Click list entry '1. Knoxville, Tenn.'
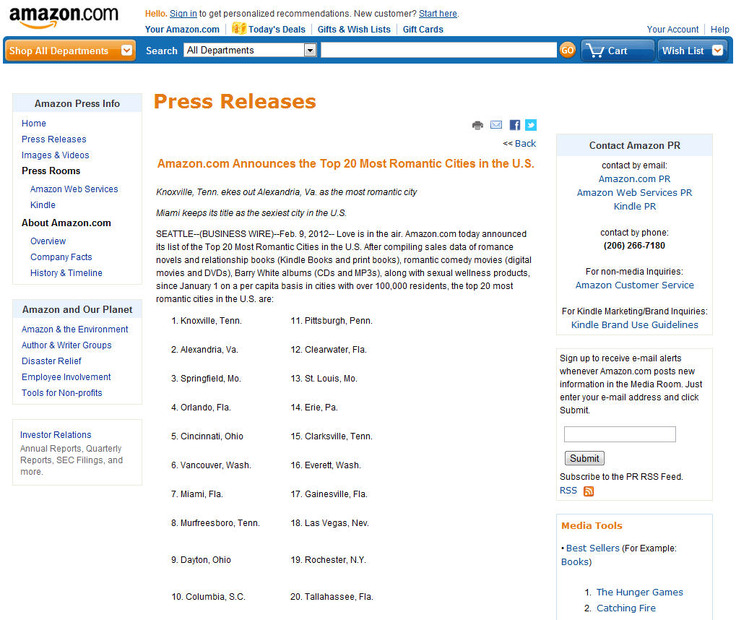 pyautogui.click(x=206, y=321)
